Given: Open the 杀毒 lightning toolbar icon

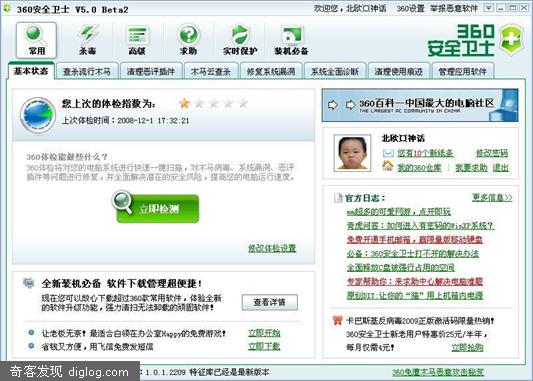Looking at the screenshot, I should pos(87,40).
